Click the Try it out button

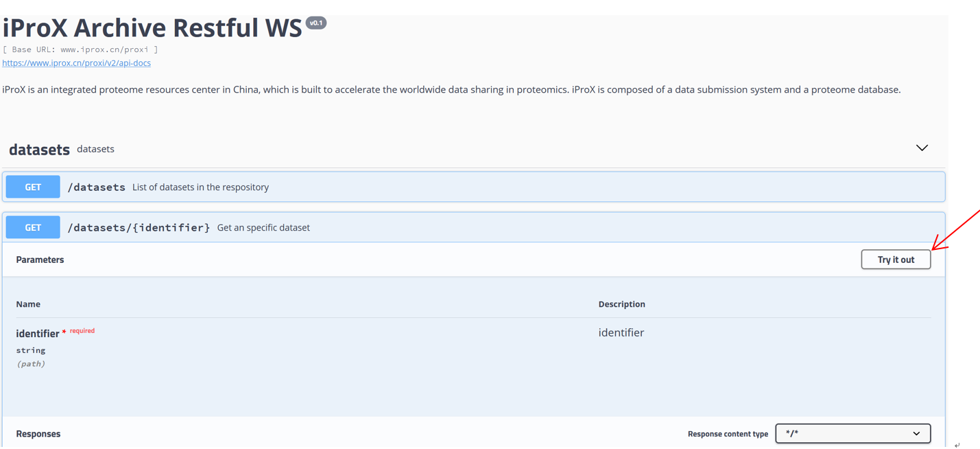point(896,260)
